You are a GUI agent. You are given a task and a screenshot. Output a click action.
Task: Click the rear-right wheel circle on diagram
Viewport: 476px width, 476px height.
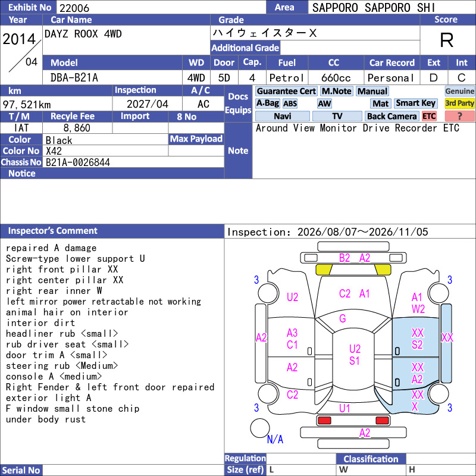tap(439, 394)
